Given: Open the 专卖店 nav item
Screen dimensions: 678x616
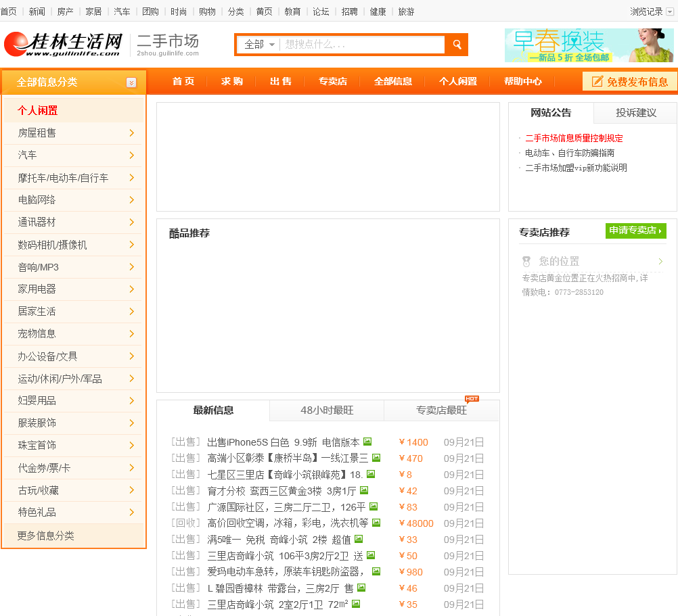Looking at the screenshot, I should coord(332,81).
